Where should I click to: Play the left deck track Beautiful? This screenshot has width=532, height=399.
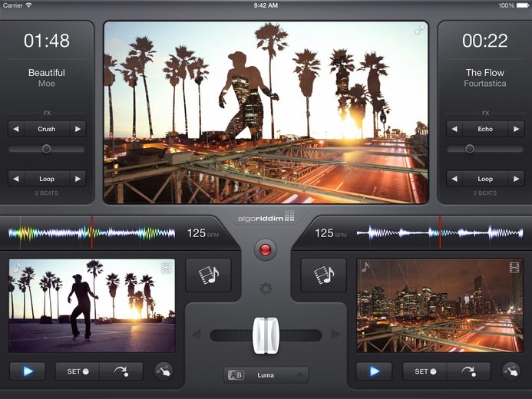[x=28, y=371]
